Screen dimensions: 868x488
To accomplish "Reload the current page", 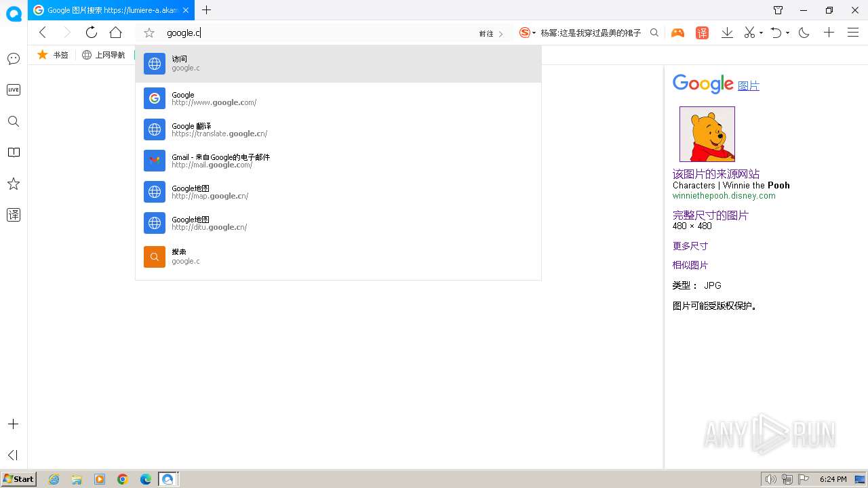I will point(91,33).
